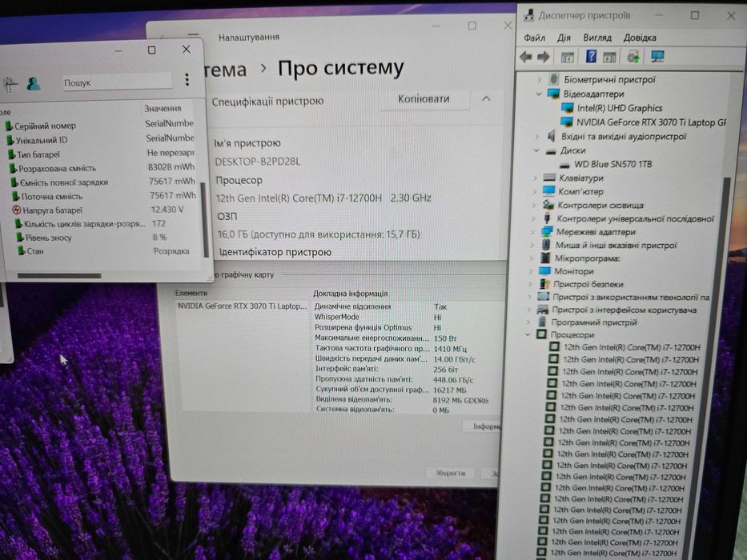Click the scan for hardware changes monitor icon

point(658,57)
